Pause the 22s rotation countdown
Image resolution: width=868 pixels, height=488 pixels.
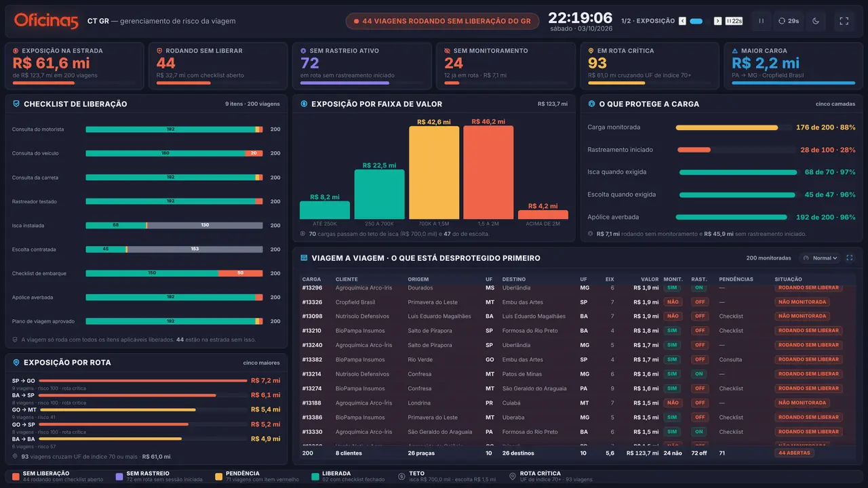734,21
